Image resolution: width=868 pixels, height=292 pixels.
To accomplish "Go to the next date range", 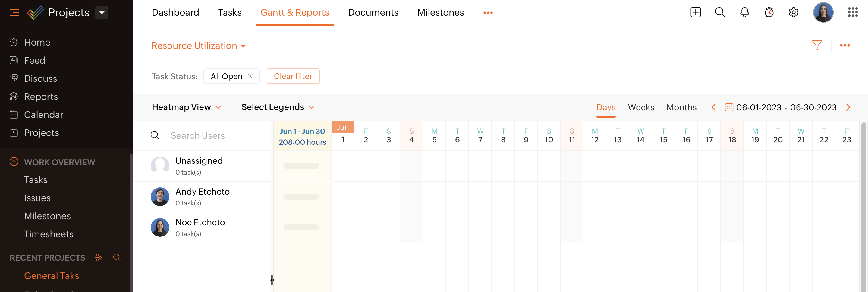I will 848,107.
